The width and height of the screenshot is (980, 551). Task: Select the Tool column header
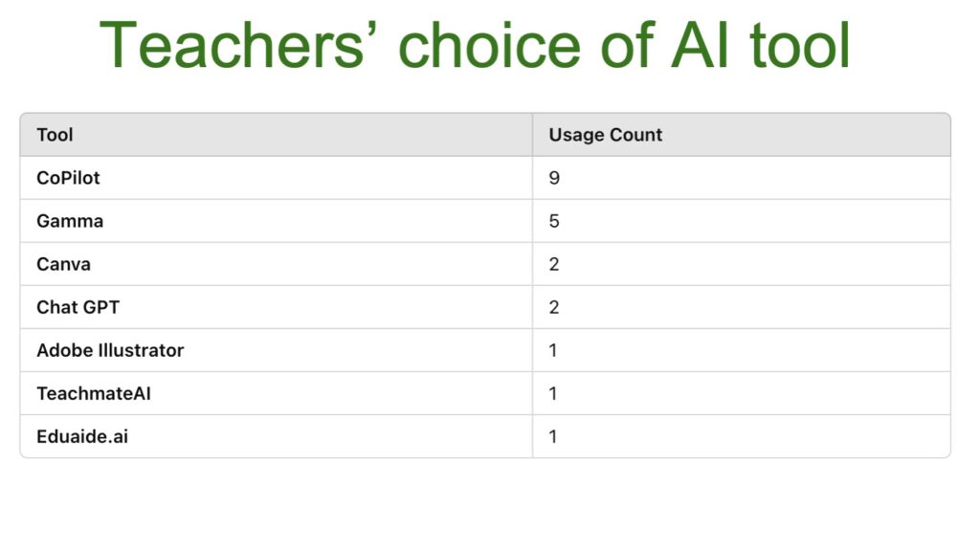pyautogui.click(x=55, y=135)
